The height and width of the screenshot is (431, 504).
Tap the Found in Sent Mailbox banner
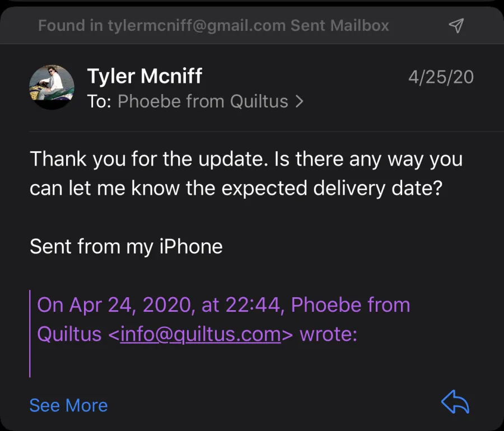[252, 25]
